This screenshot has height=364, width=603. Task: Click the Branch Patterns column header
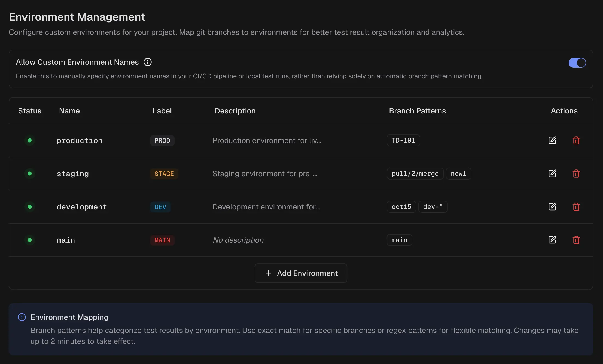pyautogui.click(x=417, y=111)
